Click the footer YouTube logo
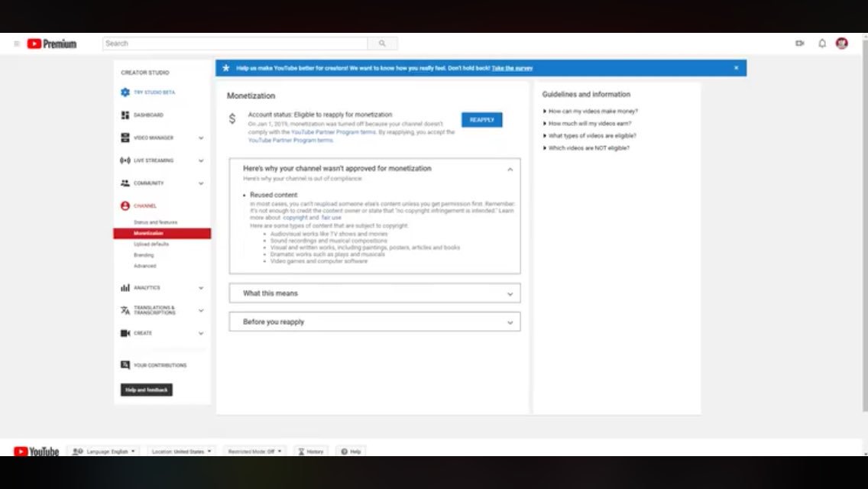Screen dimensions: 868x489 click(37, 452)
